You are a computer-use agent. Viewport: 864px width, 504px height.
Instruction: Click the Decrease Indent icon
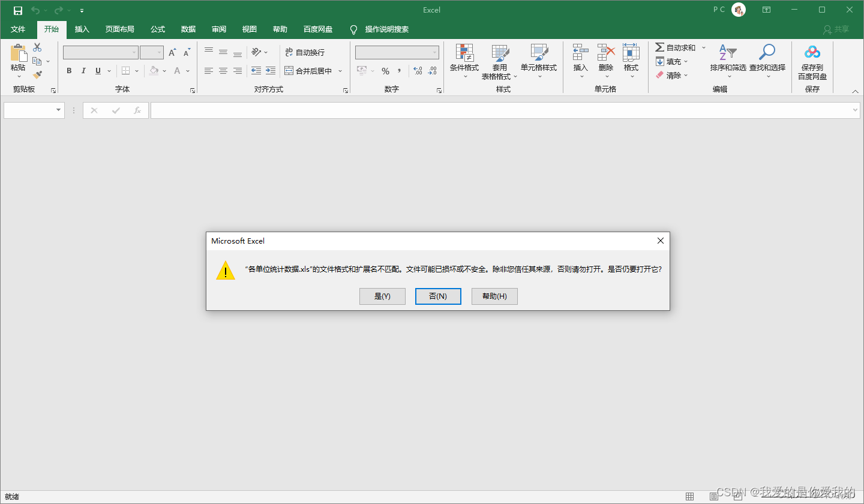(256, 71)
